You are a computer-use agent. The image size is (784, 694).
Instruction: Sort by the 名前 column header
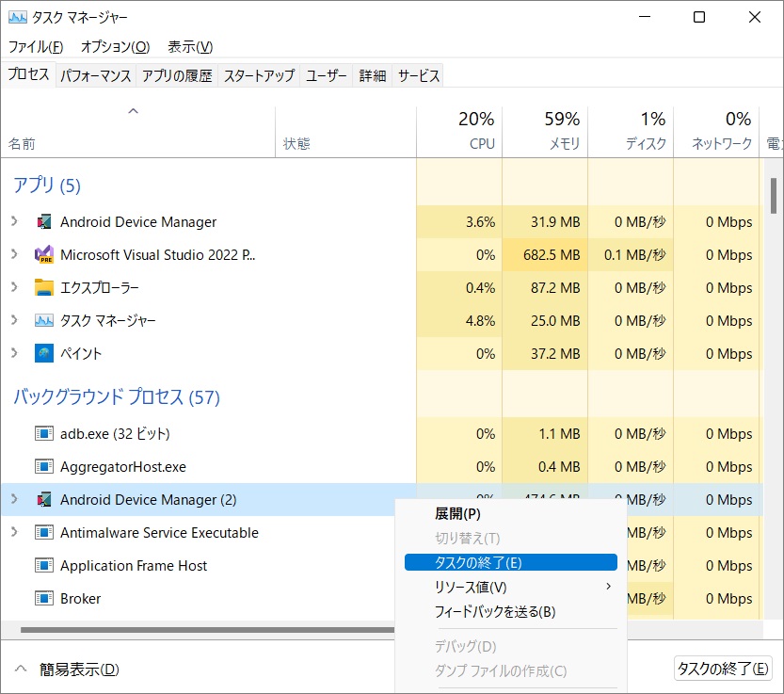click(137, 133)
